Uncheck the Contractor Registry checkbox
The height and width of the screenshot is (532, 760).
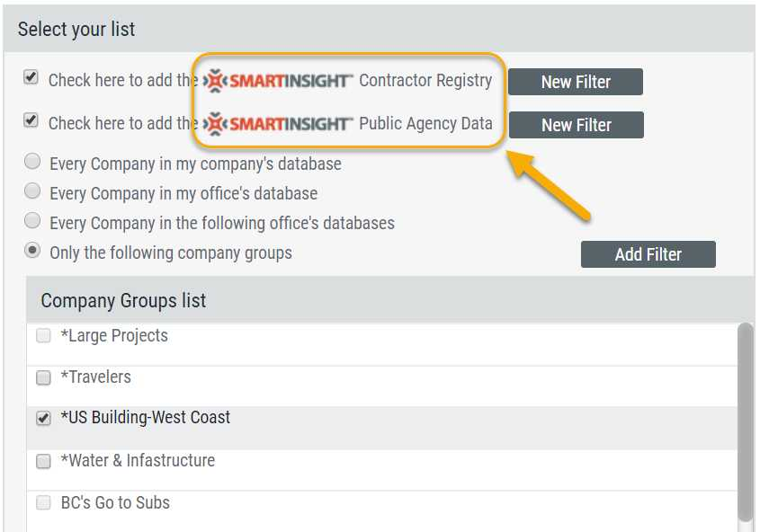coord(31,78)
